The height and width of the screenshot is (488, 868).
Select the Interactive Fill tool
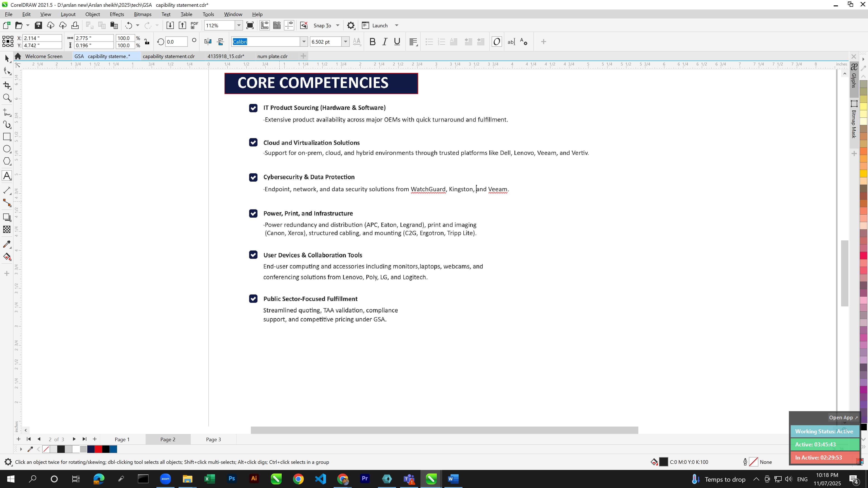(x=7, y=257)
